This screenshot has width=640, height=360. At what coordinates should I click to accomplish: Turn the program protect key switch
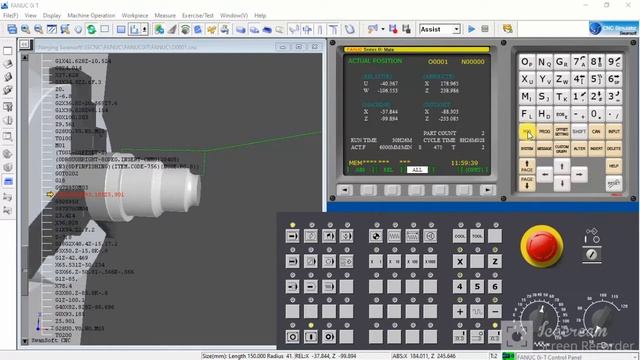[591, 254]
